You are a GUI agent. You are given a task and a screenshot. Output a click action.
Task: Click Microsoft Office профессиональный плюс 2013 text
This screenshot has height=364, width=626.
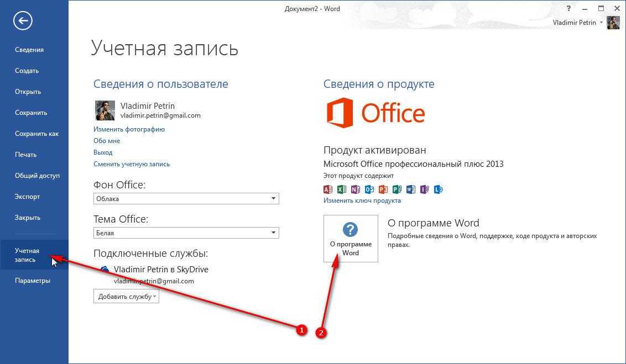click(x=413, y=164)
